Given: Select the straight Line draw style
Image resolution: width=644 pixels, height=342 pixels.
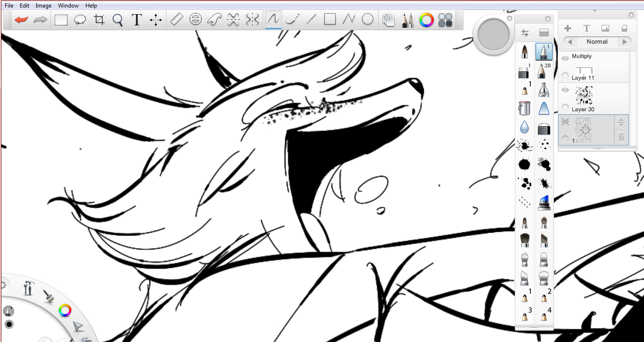Looking at the screenshot, I should coord(311,20).
